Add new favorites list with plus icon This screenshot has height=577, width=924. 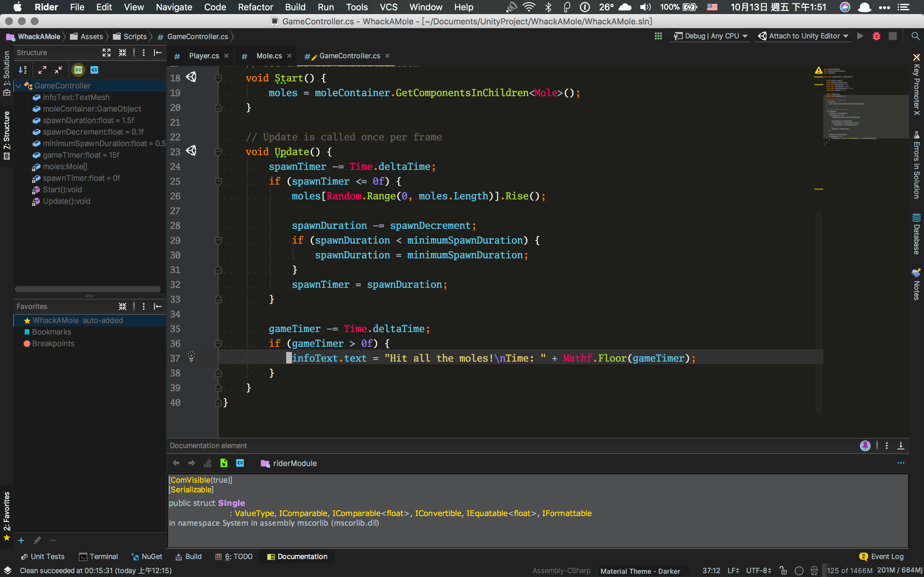tap(21, 540)
